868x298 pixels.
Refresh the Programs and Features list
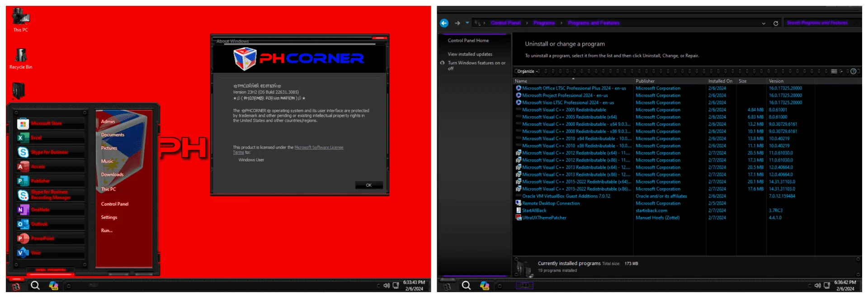[776, 23]
